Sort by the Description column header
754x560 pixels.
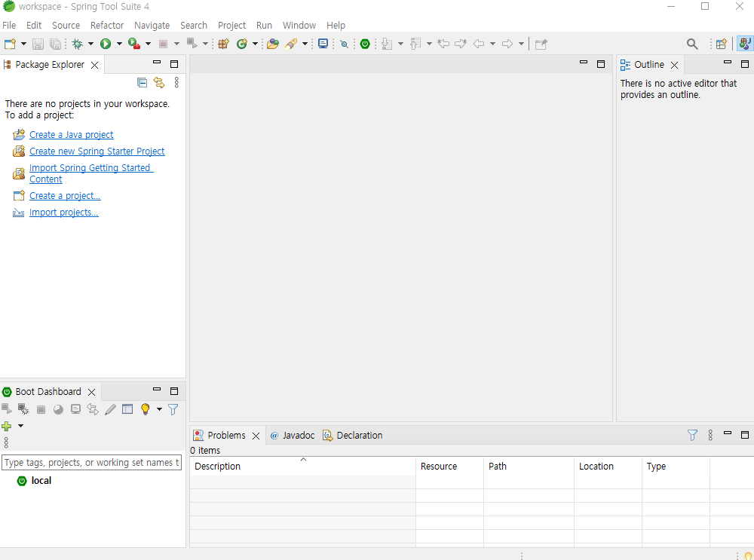coord(302,467)
